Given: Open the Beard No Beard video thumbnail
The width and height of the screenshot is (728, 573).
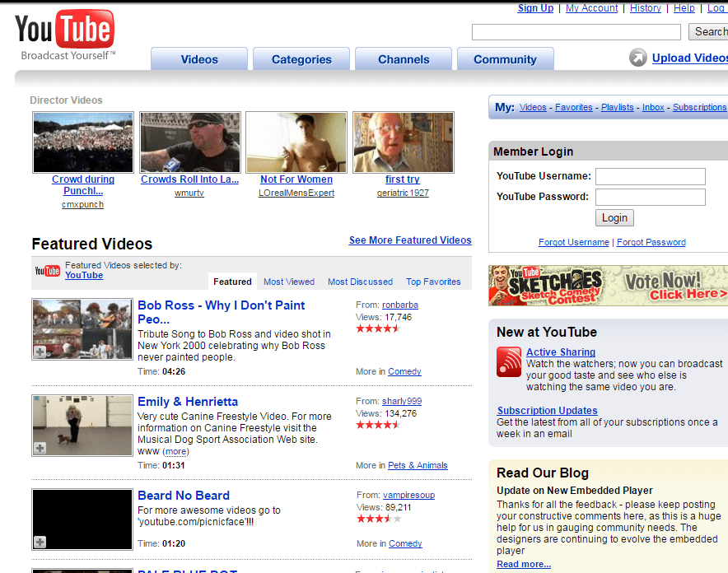Looking at the screenshot, I should 82,519.
